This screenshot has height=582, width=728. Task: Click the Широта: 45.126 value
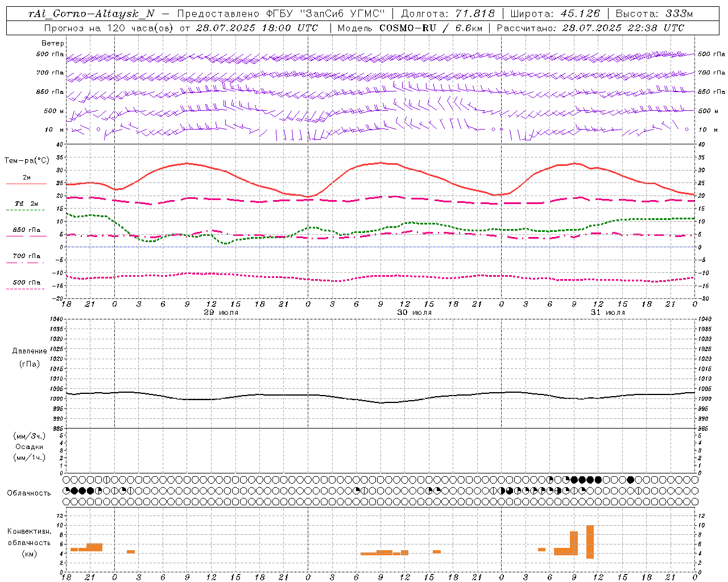tap(555, 14)
